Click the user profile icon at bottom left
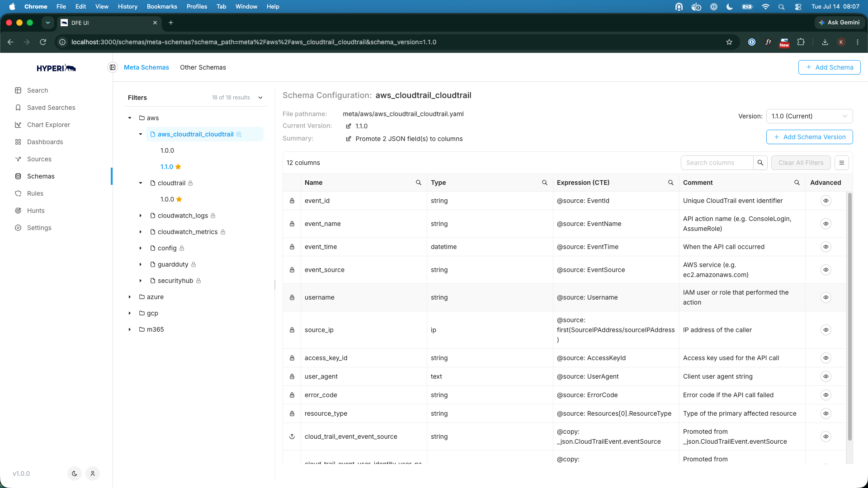This screenshot has height=488, width=868. pos(93,474)
